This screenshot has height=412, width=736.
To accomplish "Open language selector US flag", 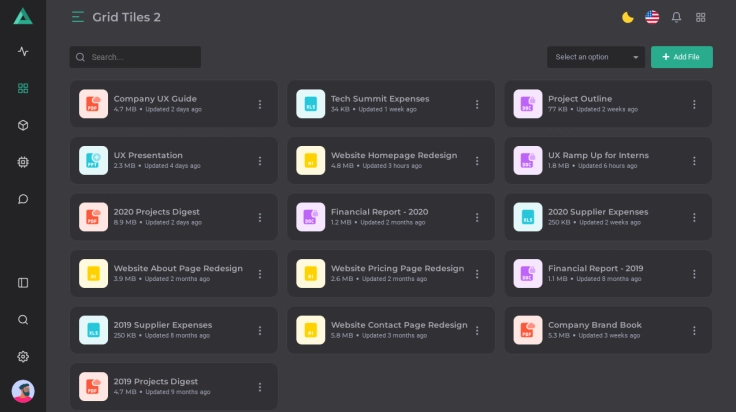I will point(652,17).
